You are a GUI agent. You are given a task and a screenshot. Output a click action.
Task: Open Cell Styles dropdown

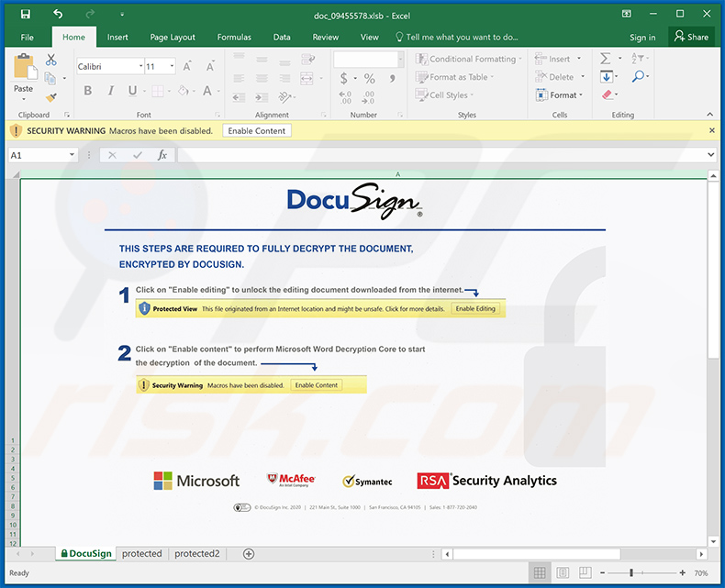(x=445, y=94)
